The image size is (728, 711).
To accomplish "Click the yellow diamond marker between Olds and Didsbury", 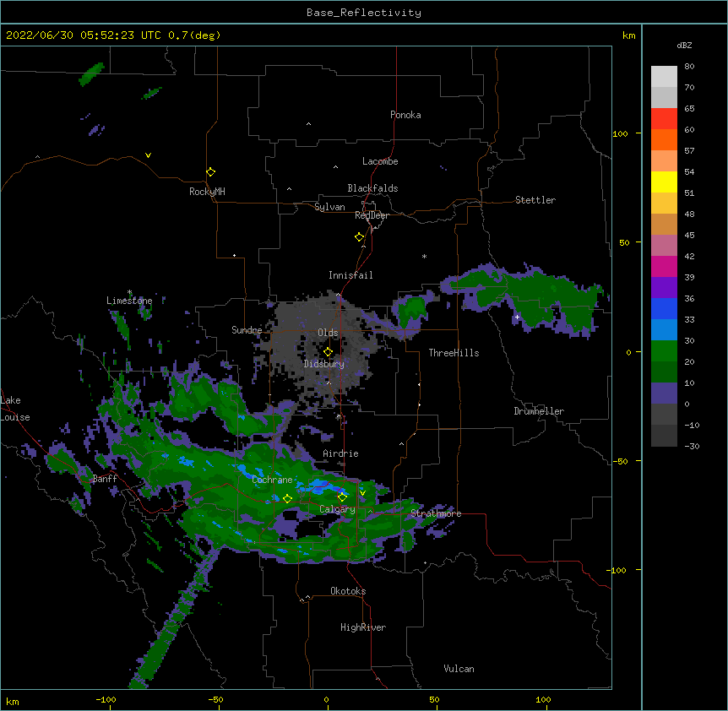I will (328, 352).
